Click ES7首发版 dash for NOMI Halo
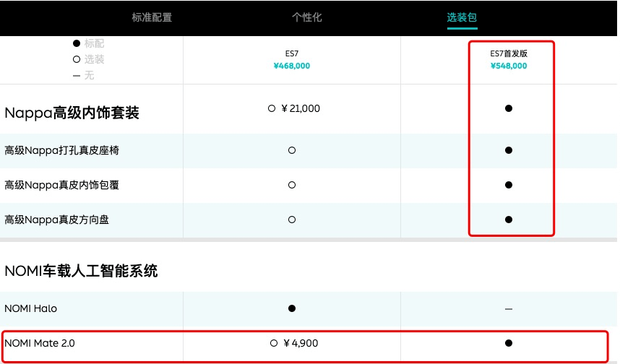Viewport: 620px width, 364px height. 509,309
